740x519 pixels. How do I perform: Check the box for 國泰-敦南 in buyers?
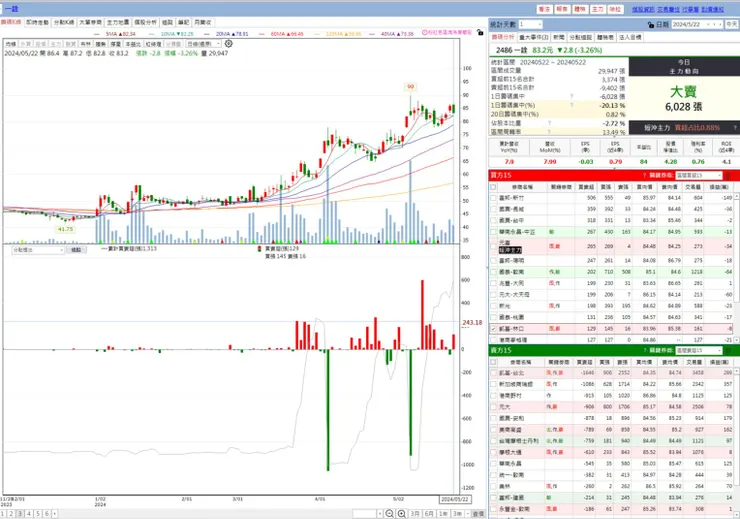point(493,272)
